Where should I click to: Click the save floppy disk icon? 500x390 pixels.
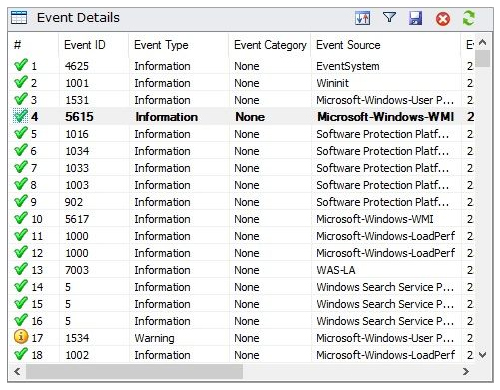(x=415, y=18)
